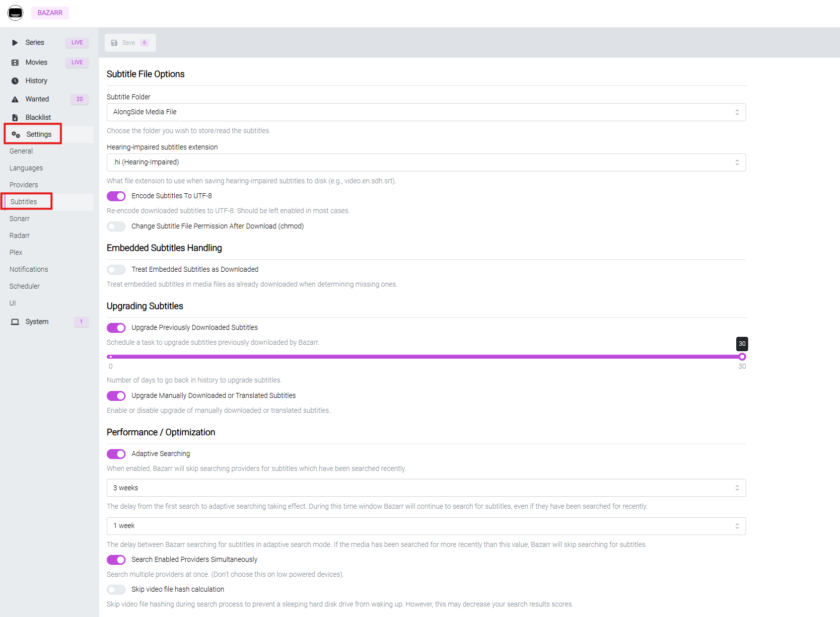Click the Bazarr logo icon
The image size is (840, 617).
click(x=15, y=13)
